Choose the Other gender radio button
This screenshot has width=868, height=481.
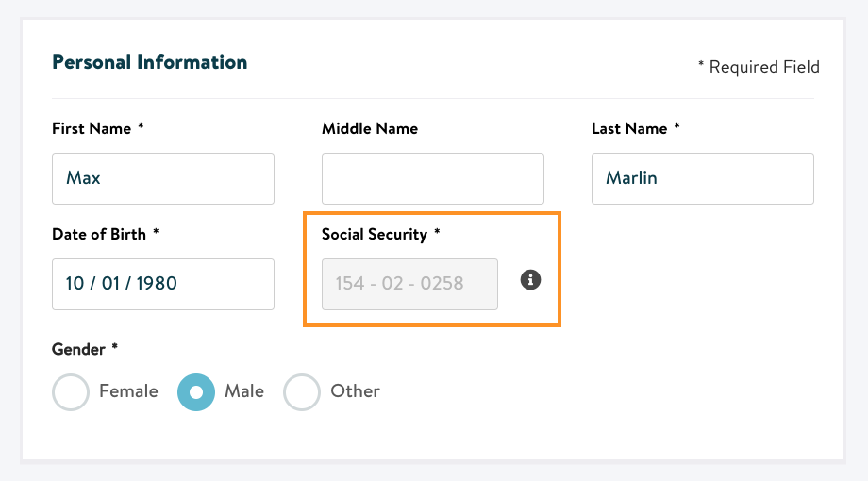tap(302, 392)
